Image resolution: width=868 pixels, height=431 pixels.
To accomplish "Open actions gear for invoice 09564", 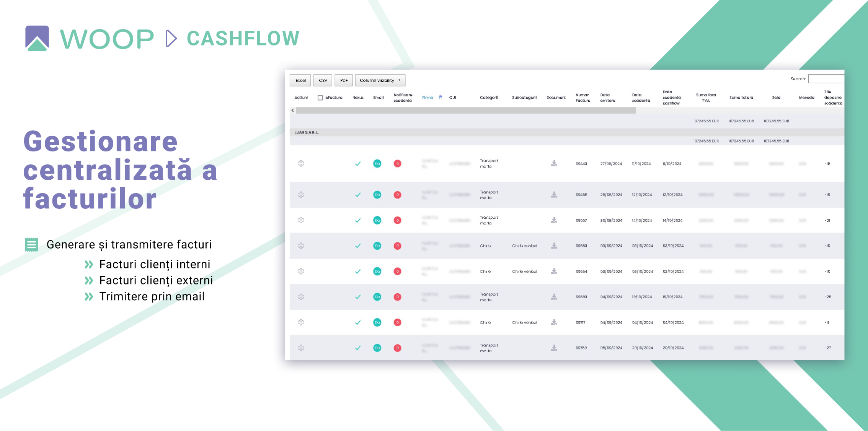I will [x=301, y=271].
